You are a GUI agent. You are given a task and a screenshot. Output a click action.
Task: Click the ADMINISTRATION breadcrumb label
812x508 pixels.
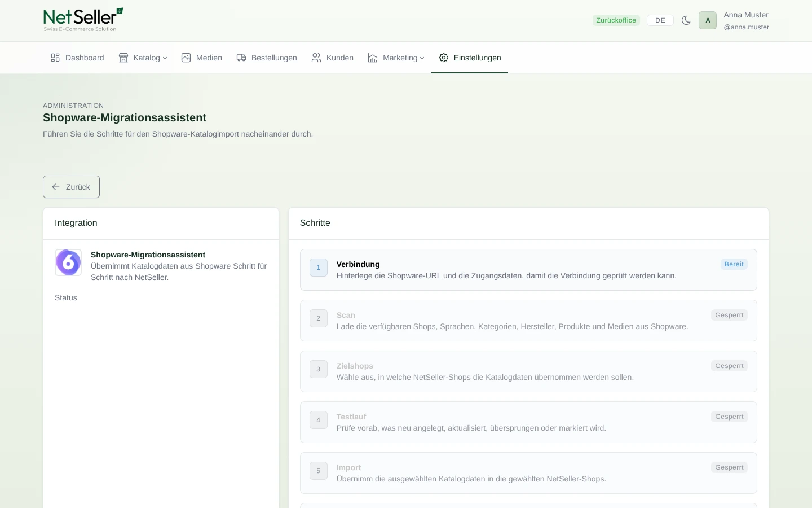[x=73, y=106]
